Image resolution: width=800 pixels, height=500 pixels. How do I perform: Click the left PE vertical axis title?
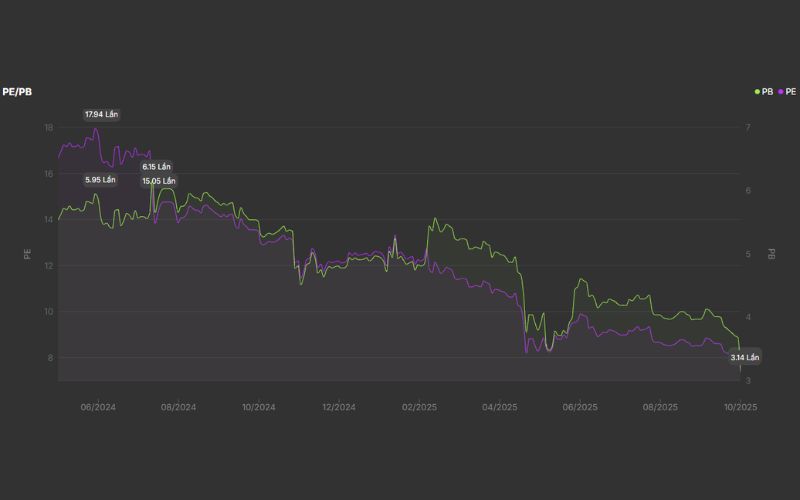[27, 254]
